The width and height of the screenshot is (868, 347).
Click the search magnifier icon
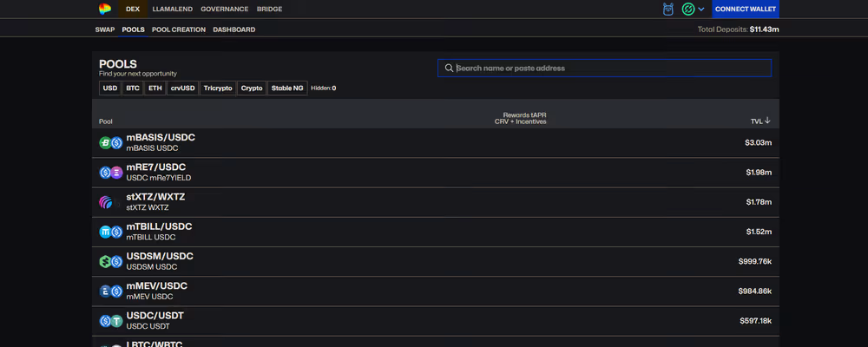[449, 69]
